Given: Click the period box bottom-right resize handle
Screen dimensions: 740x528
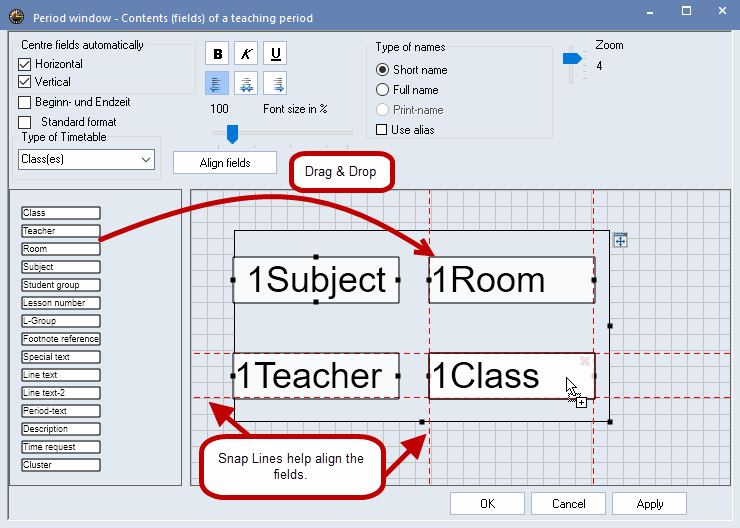Looking at the screenshot, I should [x=610, y=422].
